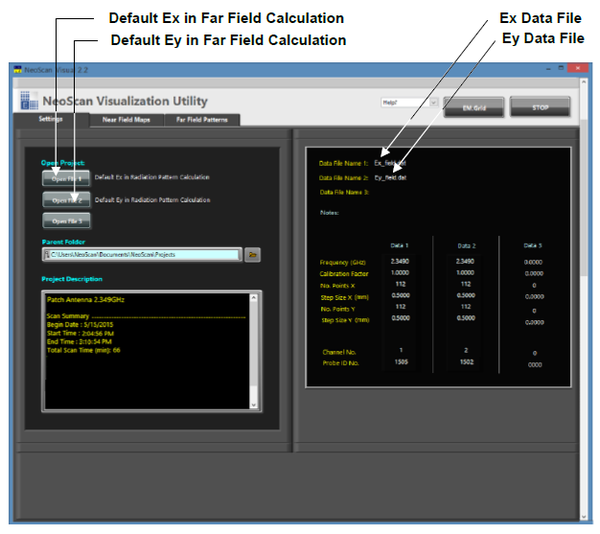Click the main window vertical scrollbar thumb
Image resolution: width=600 pixels, height=534 pixels.
point(584,197)
